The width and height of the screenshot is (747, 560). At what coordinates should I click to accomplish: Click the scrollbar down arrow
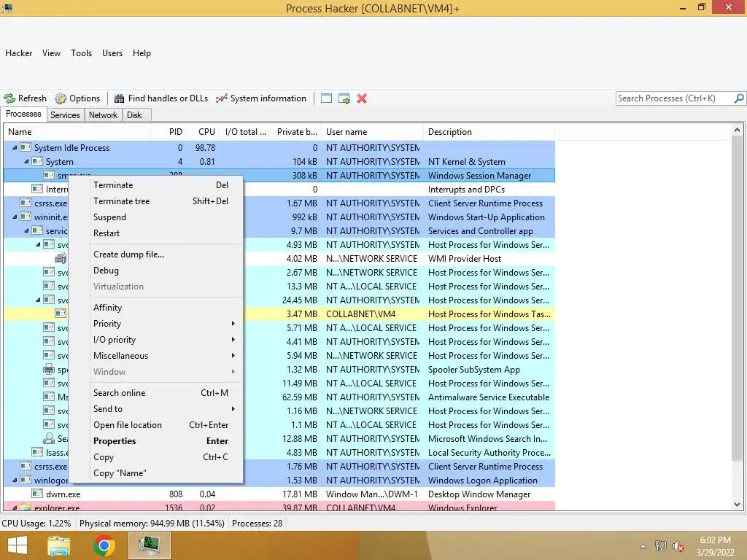coord(737,505)
